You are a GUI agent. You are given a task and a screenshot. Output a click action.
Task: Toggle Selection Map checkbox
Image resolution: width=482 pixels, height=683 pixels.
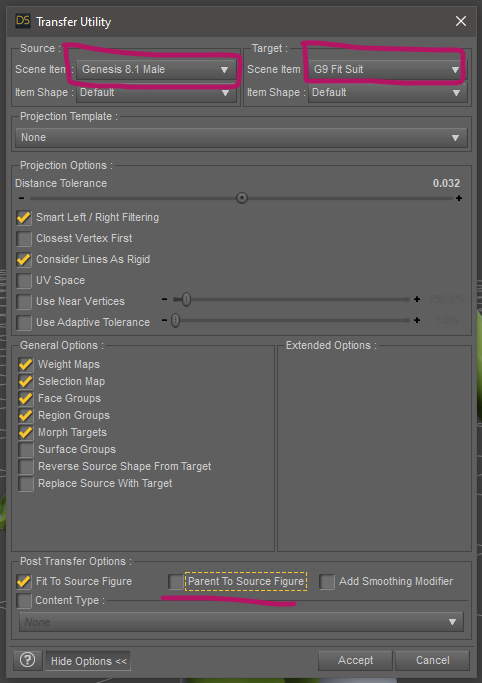26,381
